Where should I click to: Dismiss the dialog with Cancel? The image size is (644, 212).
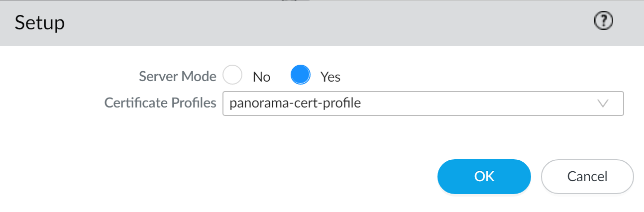click(587, 177)
